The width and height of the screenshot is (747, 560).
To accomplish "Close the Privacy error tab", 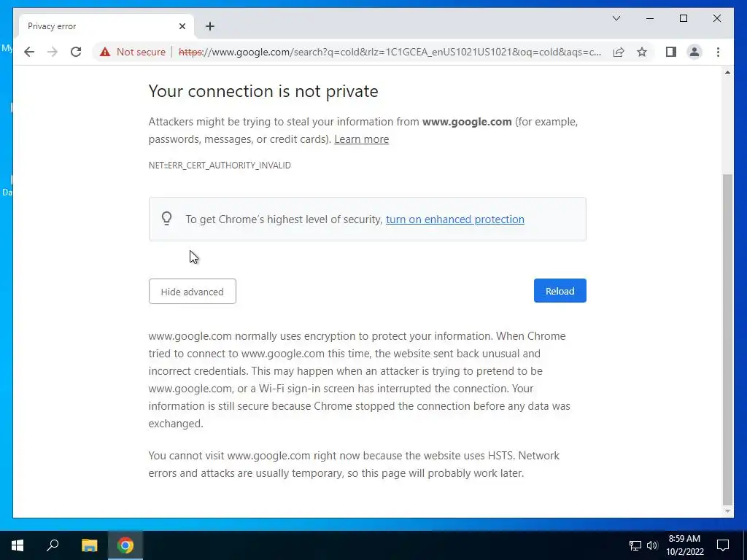I will [182, 26].
